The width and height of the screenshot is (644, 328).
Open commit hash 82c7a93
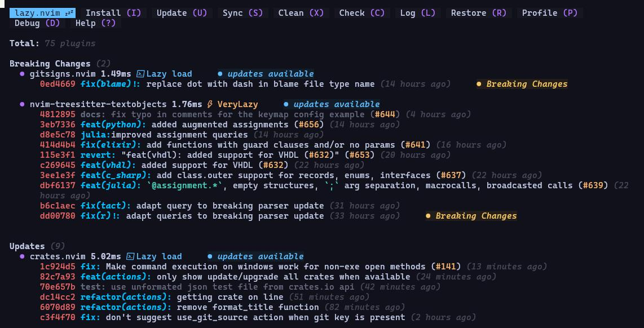58,277
